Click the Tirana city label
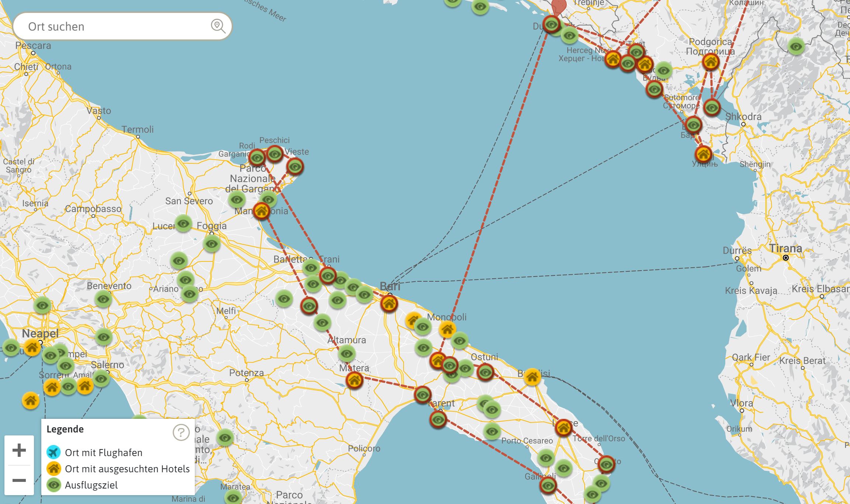The image size is (850, 504). 785,248
